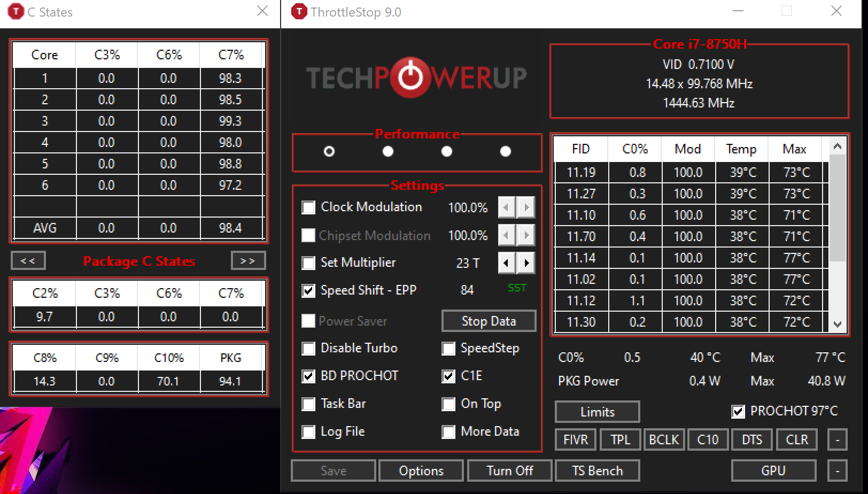Screen dimensions: 868x494
Task: Click the ThrottleStop app icon in title bar
Action: tap(299, 11)
